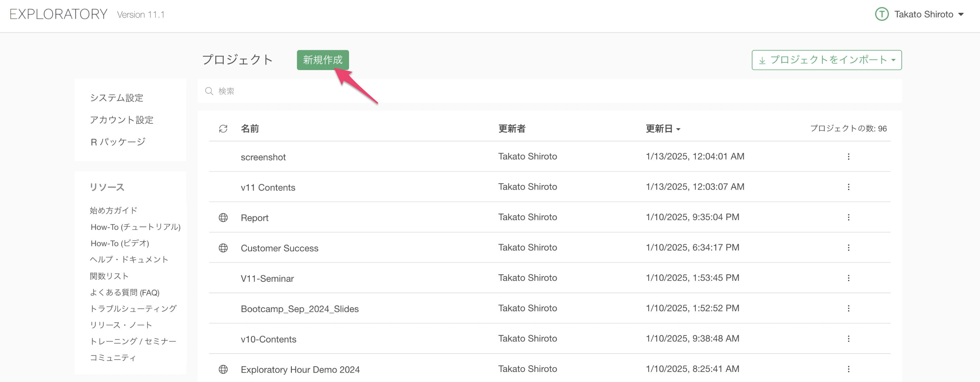Open the Customer Success project
The height and width of the screenshot is (382, 980).
(279, 248)
